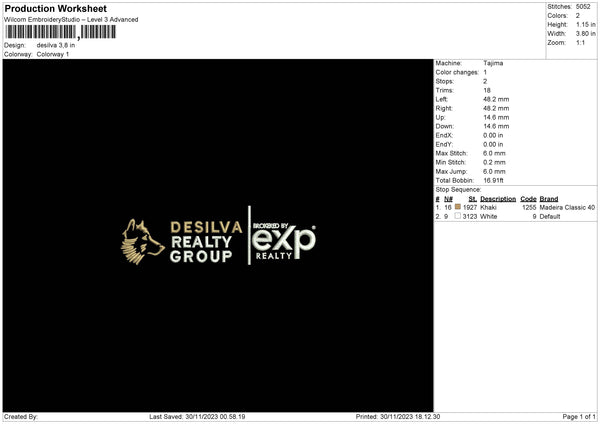Click the 'Colorway 1' value
The image size is (600, 424).
53,54
